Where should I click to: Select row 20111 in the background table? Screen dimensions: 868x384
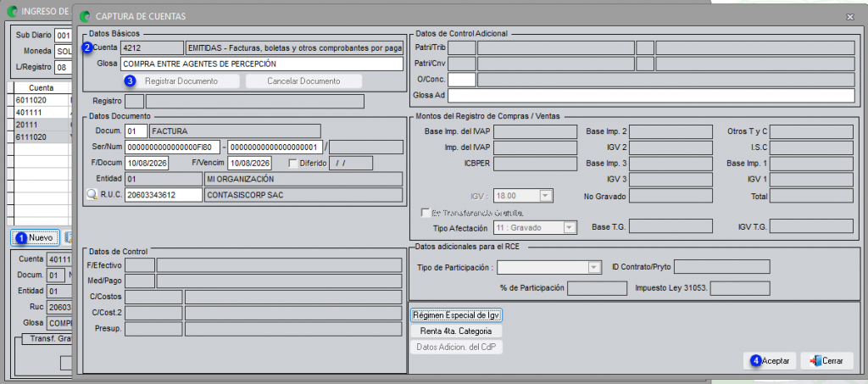tap(42, 125)
